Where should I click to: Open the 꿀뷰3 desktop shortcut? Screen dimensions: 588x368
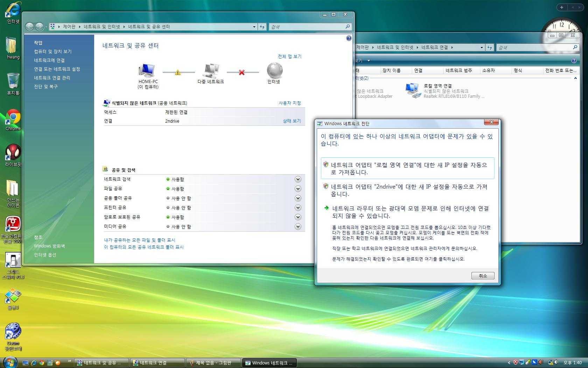(13, 299)
